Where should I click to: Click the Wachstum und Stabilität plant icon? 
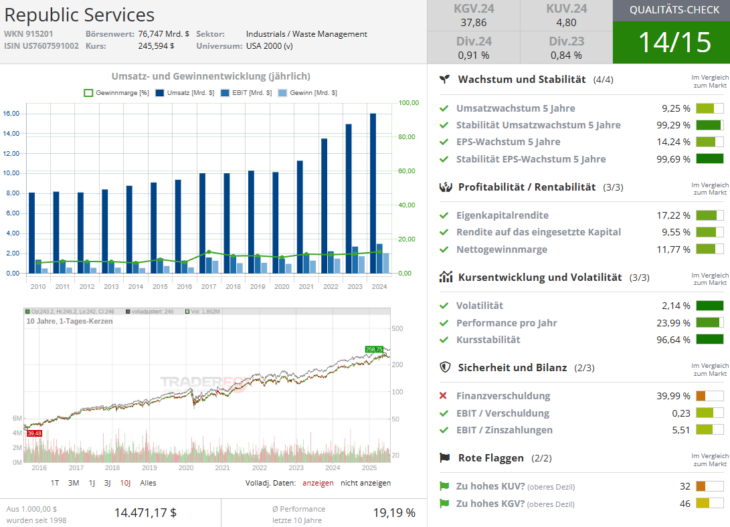pyautogui.click(x=445, y=79)
